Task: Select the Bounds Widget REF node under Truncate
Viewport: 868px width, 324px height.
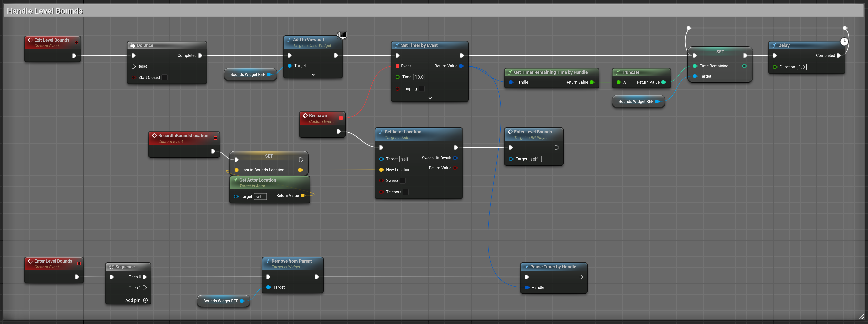Action: (x=639, y=102)
